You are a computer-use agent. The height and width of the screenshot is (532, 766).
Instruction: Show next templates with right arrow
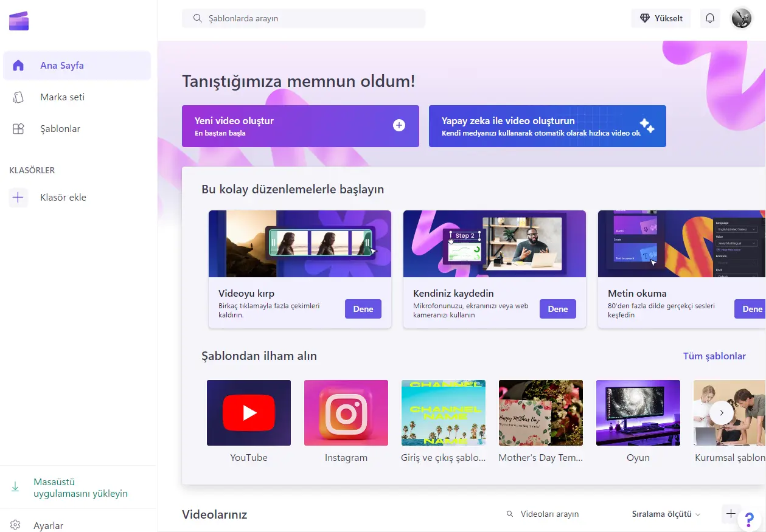point(722,413)
